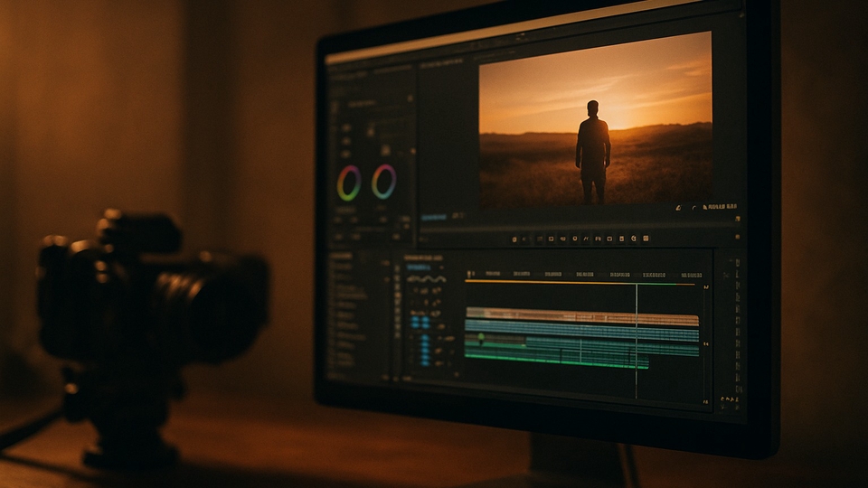Click the Export Frame icon in monitor controls
The width and height of the screenshot is (868, 488).
[x=633, y=239]
